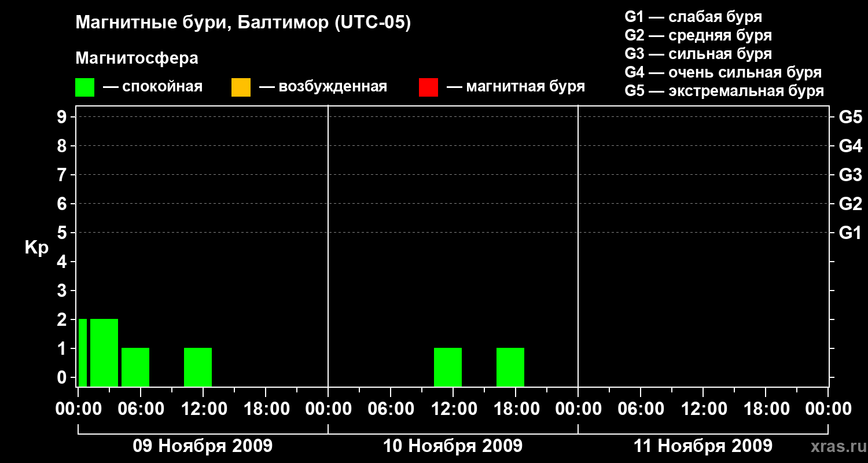Click the line 'G2 — средняя буря'
Viewport: 868px width, 463px height.
(x=698, y=35)
